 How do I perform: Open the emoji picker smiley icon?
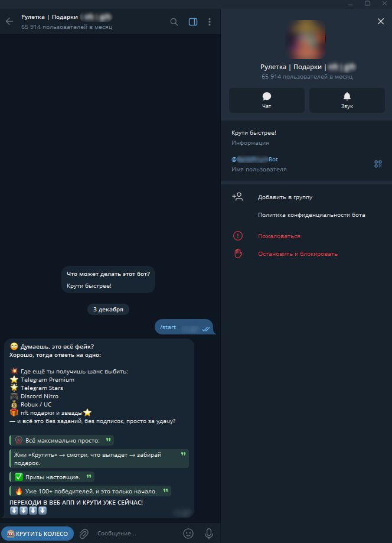tap(188, 534)
